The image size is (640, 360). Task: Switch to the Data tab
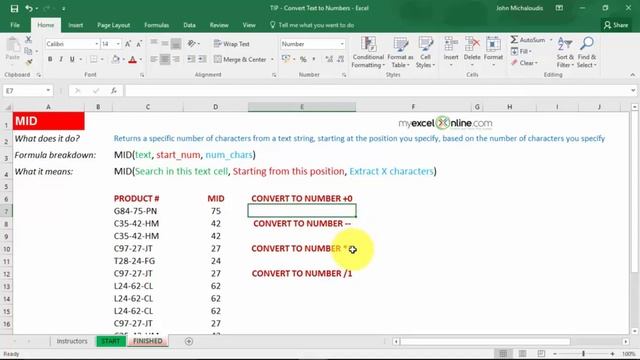tap(189, 25)
